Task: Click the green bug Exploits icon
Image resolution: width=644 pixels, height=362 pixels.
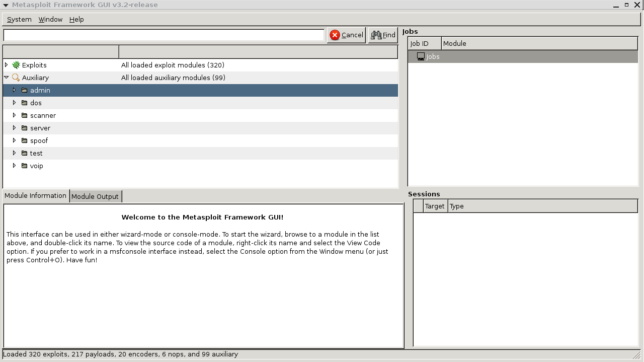Action: click(x=16, y=65)
